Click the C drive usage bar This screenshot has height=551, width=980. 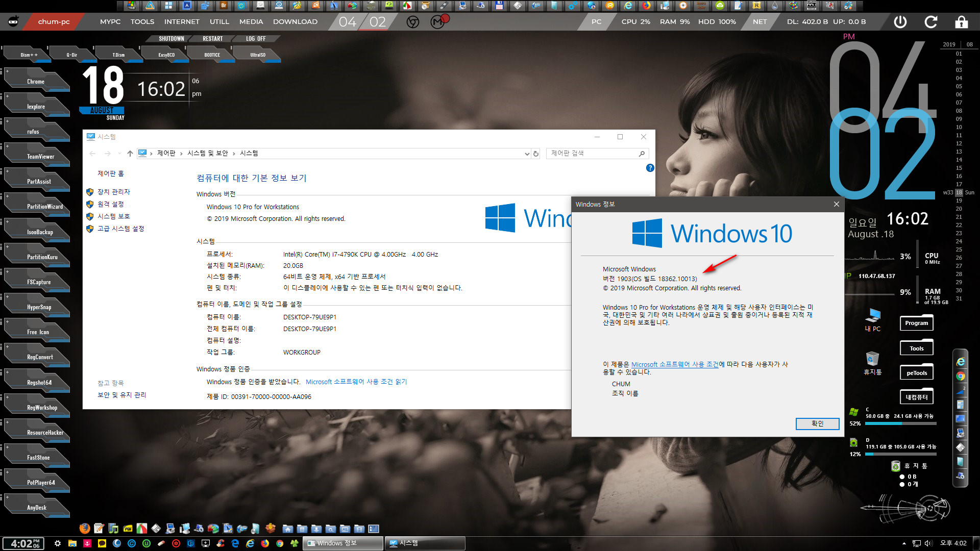point(901,423)
